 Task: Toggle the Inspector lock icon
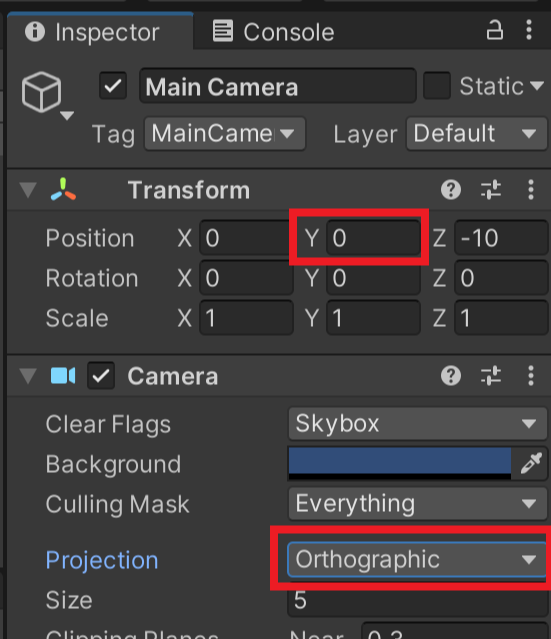point(494,30)
